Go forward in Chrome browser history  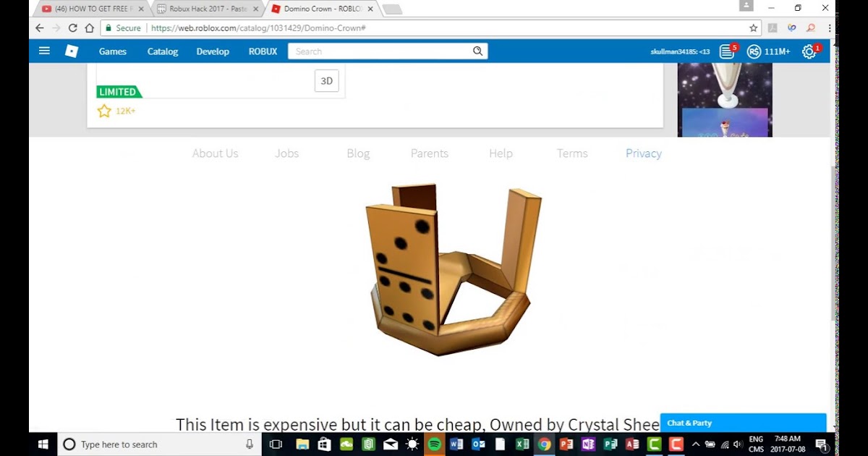point(56,28)
